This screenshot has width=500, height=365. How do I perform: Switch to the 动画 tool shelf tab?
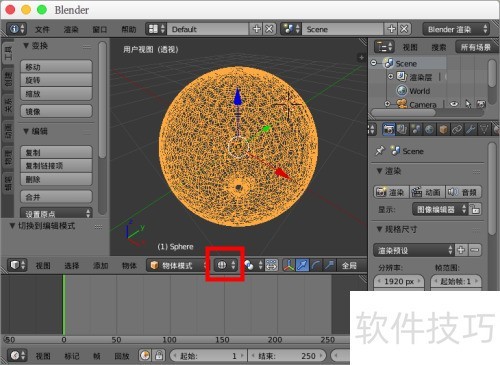pyautogui.click(x=8, y=131)
